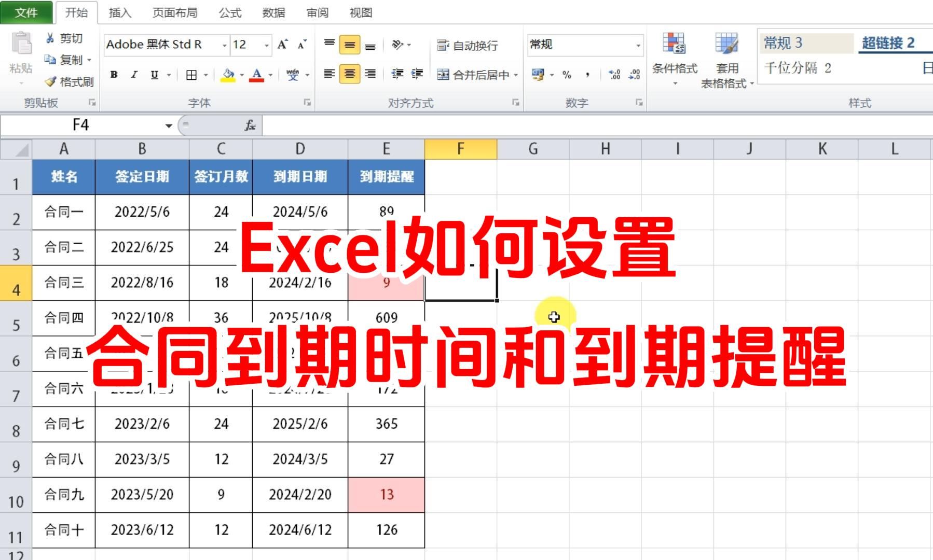Viewport: 933px width, 560px height.
Task: Apply percent style format
Action: click(x=567, y=75)
